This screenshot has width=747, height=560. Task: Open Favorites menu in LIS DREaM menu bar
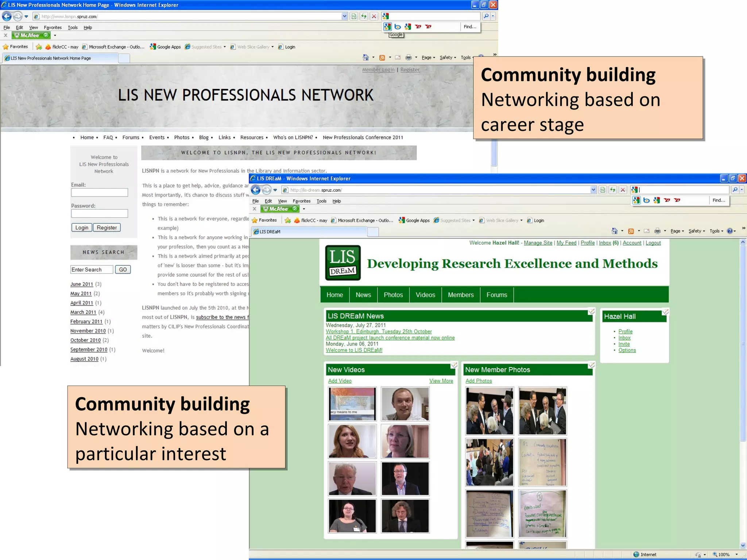(x=302, y=201)
